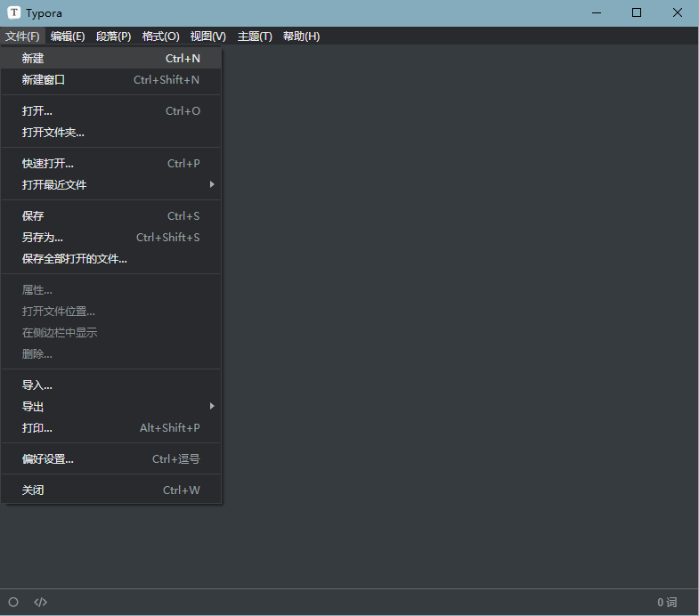This screenshot has width=699, height=616.
Task: Open the 主题(T) menu
Action: click(255, 36)
